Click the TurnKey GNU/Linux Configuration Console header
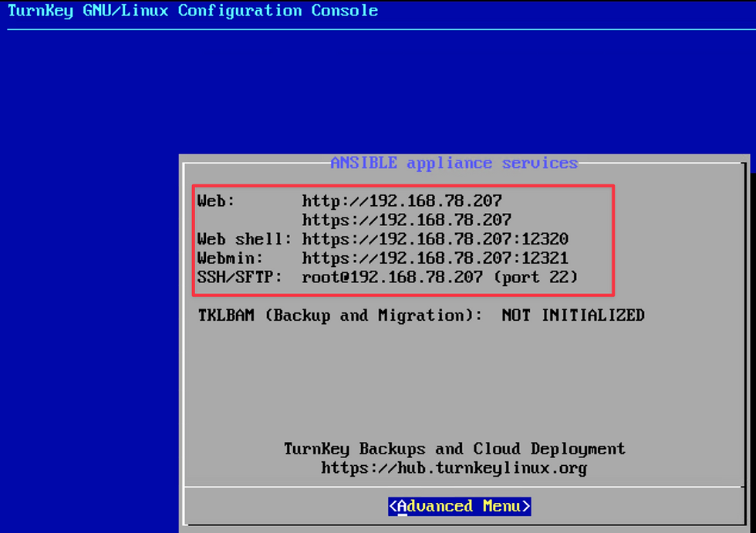 (193, 11)
